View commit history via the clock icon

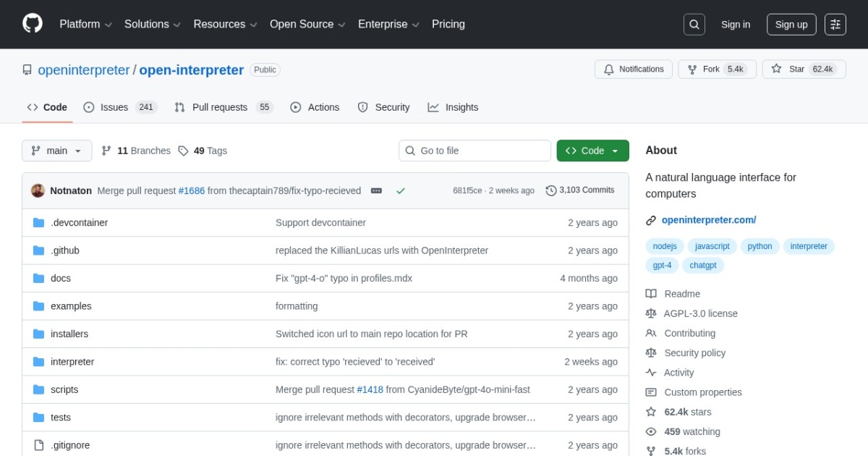(550, 190)
